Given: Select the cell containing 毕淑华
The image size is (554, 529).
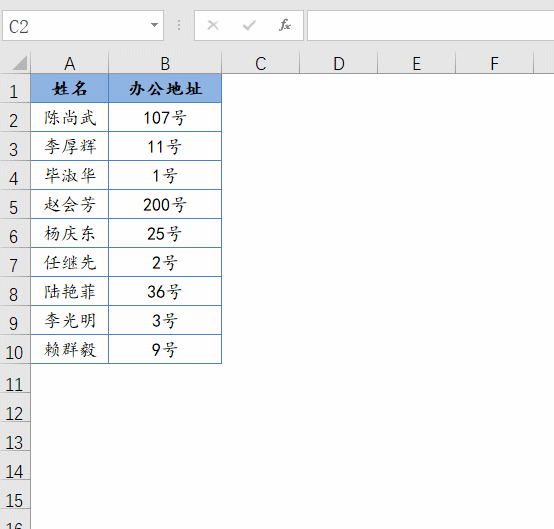Looking at the screenshot, I should click(x=70, y=175).
